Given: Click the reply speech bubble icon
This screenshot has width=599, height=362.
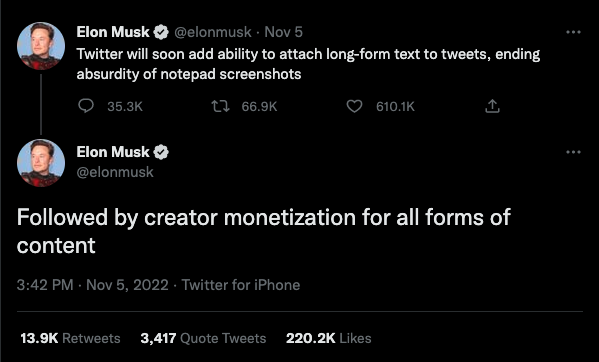Looking at the screenshot, I should click(86, 106).
